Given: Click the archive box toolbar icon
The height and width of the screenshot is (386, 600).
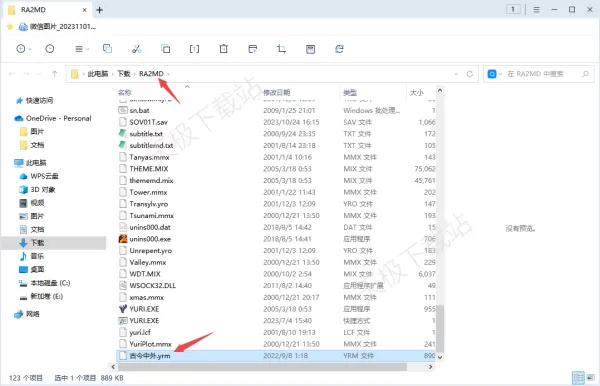Looking at the screenshot, I should click(310, 49).
